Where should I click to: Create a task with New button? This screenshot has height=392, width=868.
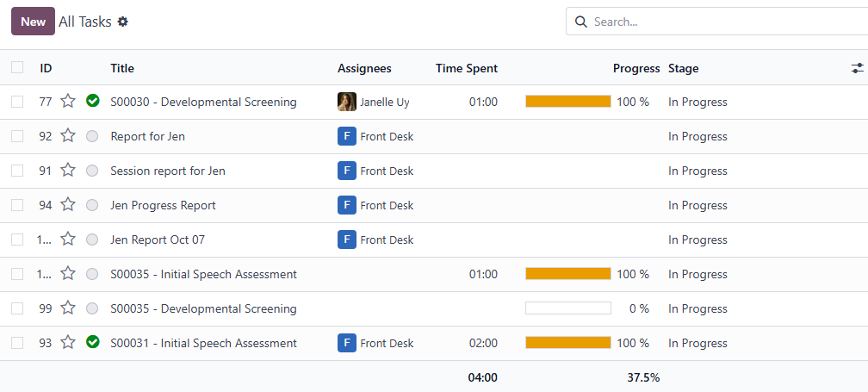(x=33, y=22)
